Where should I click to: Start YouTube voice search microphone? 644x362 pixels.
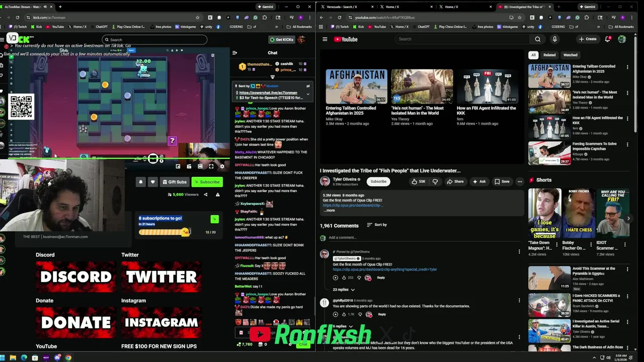554,39
